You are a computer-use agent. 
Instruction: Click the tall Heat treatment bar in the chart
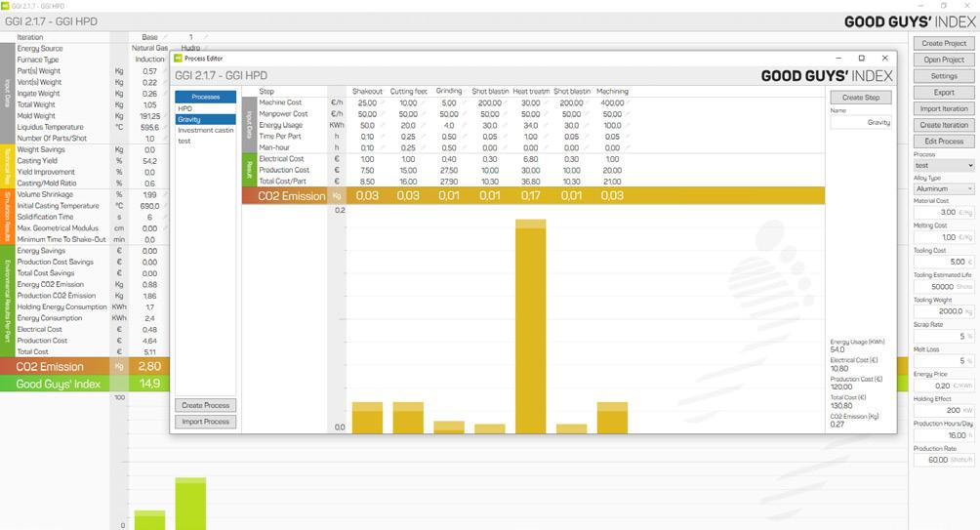coord(531,326)
